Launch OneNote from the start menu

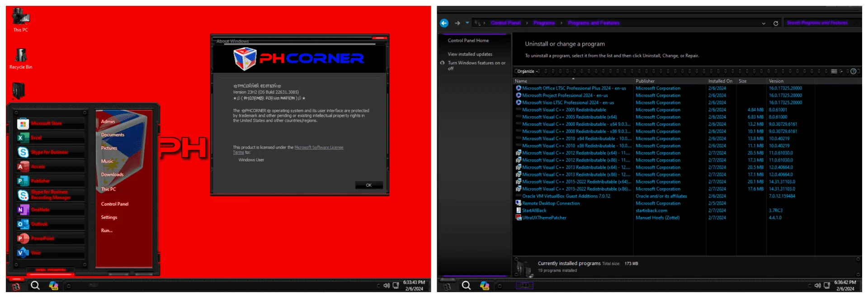pos(50,210)
